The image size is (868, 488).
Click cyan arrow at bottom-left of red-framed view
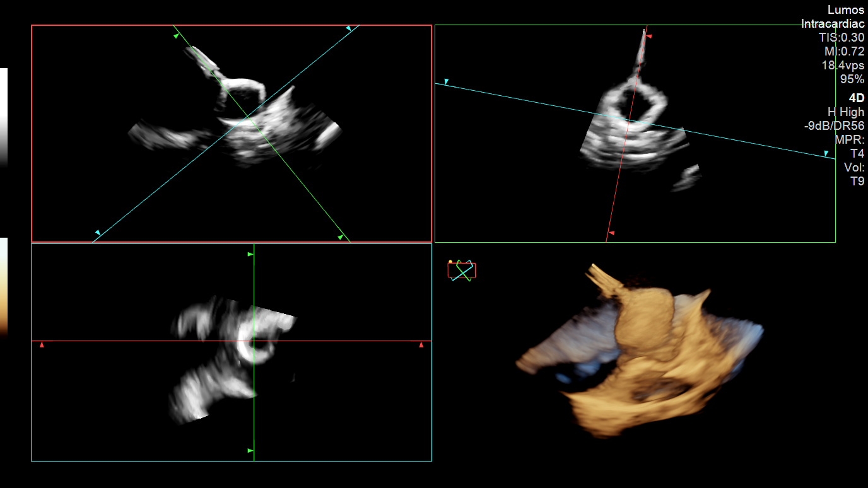[x=98, y=233]
